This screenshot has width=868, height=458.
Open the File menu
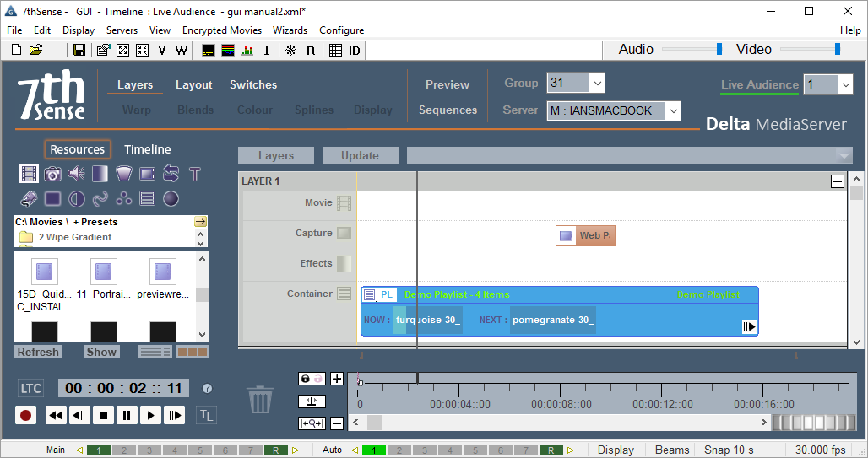[14, 30]
